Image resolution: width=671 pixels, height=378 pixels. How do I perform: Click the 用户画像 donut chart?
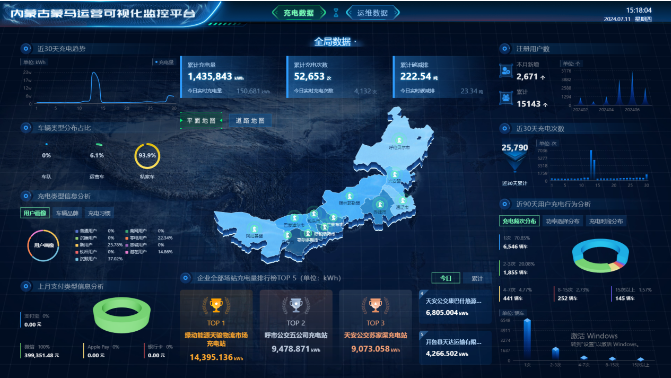click(43, 245)
